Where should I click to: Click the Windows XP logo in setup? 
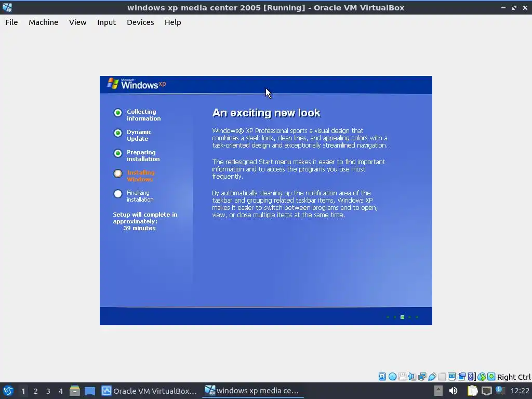pyautogui.click(x=137, y=84)
